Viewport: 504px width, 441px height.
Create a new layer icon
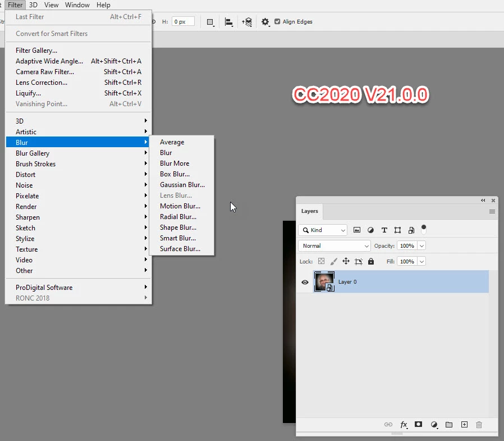click(465, 425)
